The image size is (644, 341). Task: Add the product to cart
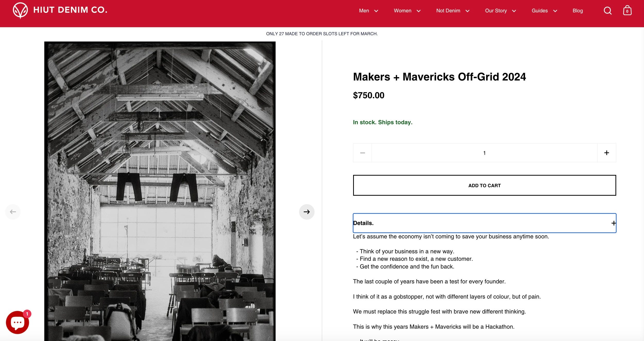pyautogui.click(x=485, y=185)
